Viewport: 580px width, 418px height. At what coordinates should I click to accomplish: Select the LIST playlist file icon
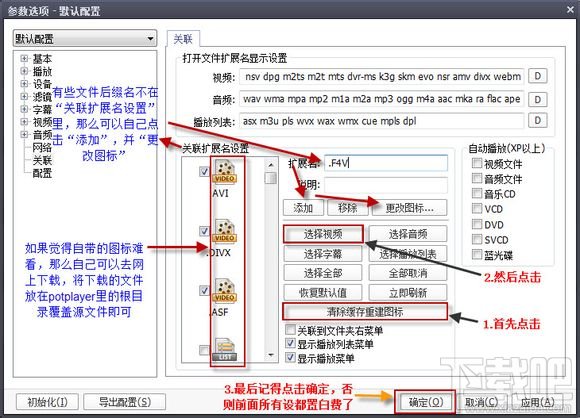pyautogui.click(x=225, y=350)
